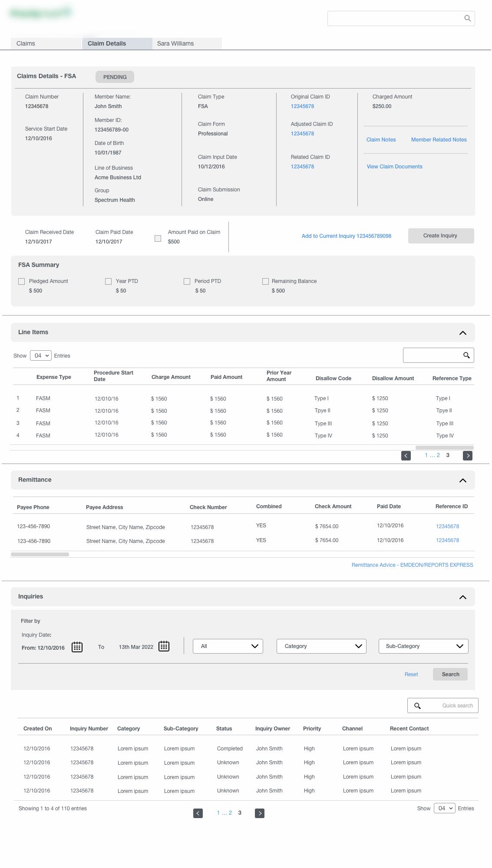Open the Category filter dropdown

point(321,646)
